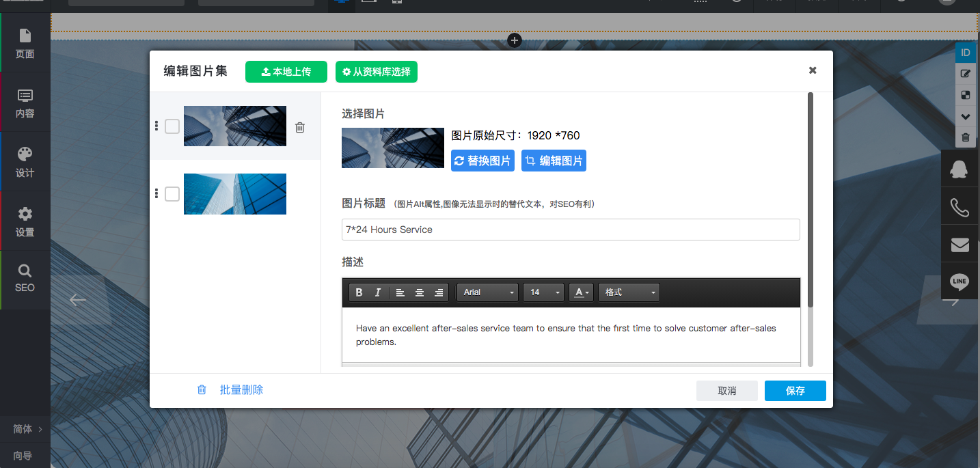980x468 pixels.
Task: Delete first image using trash icon
Action: [300, 127]
